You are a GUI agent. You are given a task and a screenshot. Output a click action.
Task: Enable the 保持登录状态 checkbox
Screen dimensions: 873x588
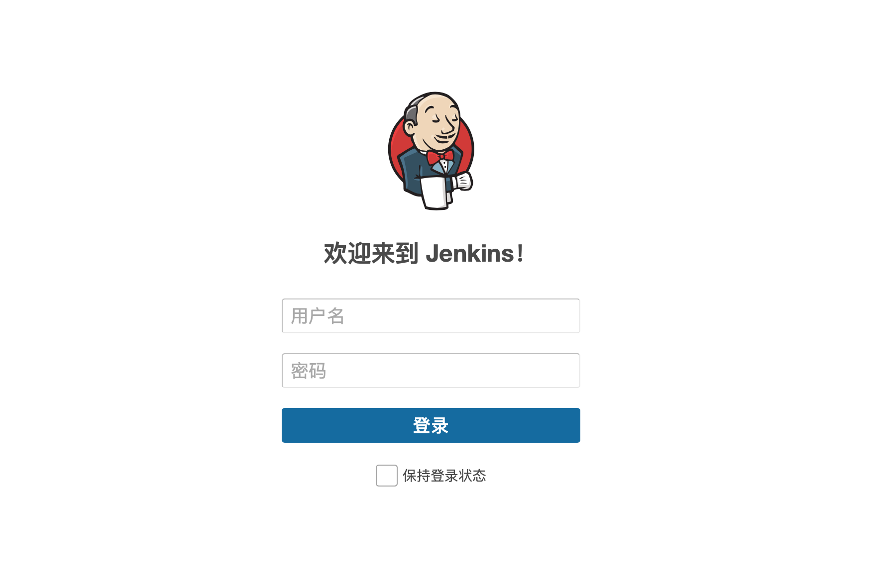(x=387, y=476)
